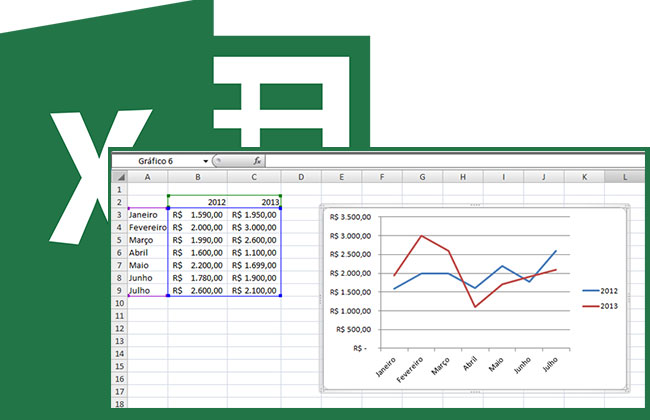
Task: Select row 13 header
Action: tap(119, 341)
